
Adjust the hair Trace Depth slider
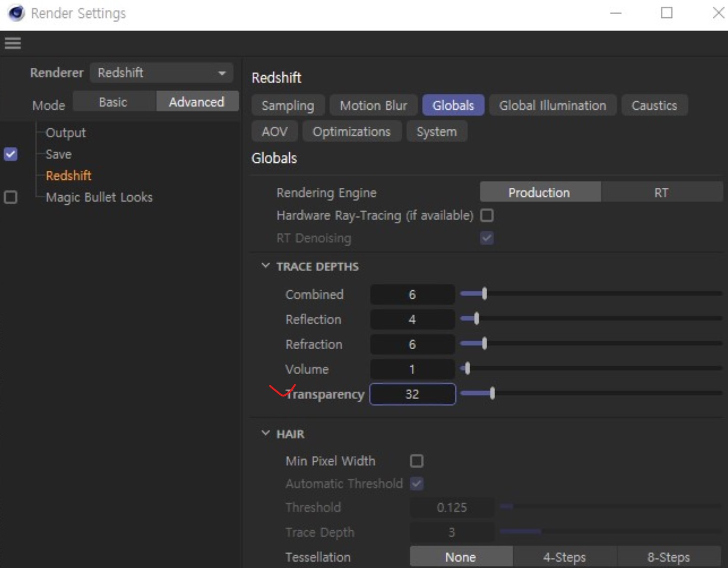pyautogui.click(x=610, y=531)
